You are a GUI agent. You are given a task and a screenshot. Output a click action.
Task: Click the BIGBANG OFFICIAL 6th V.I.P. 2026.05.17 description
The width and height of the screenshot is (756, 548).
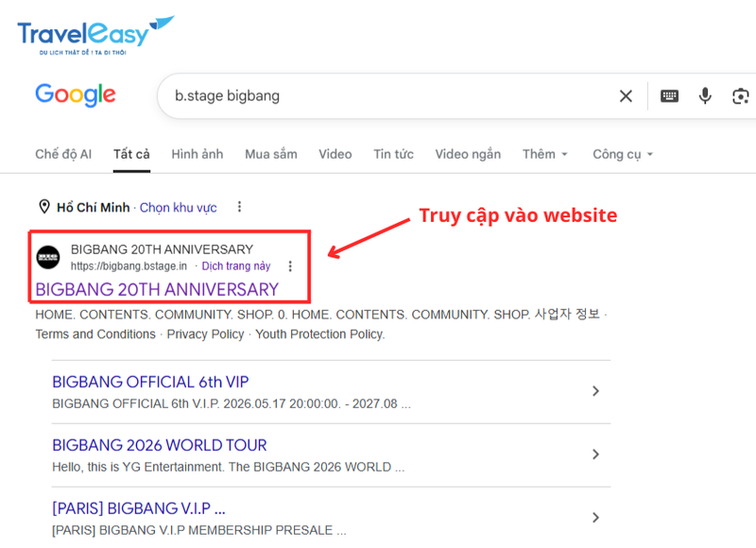tap(232, 403)
